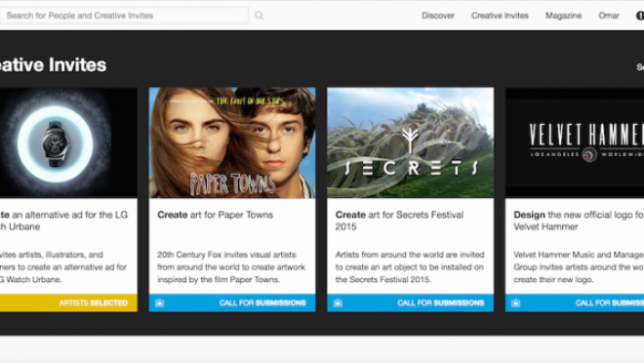644x363 pixels.
Task: Open the Omar profile menu
Action: point(609,16)
